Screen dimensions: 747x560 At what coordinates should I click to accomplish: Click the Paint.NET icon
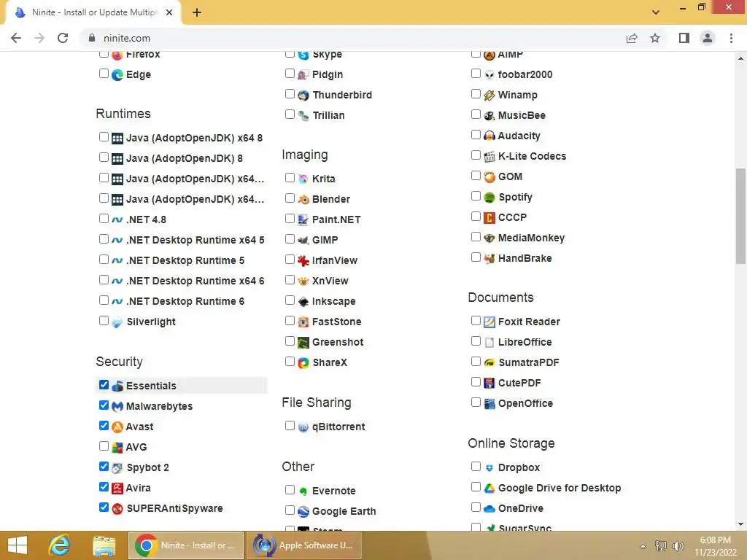[x=303, y=220]
